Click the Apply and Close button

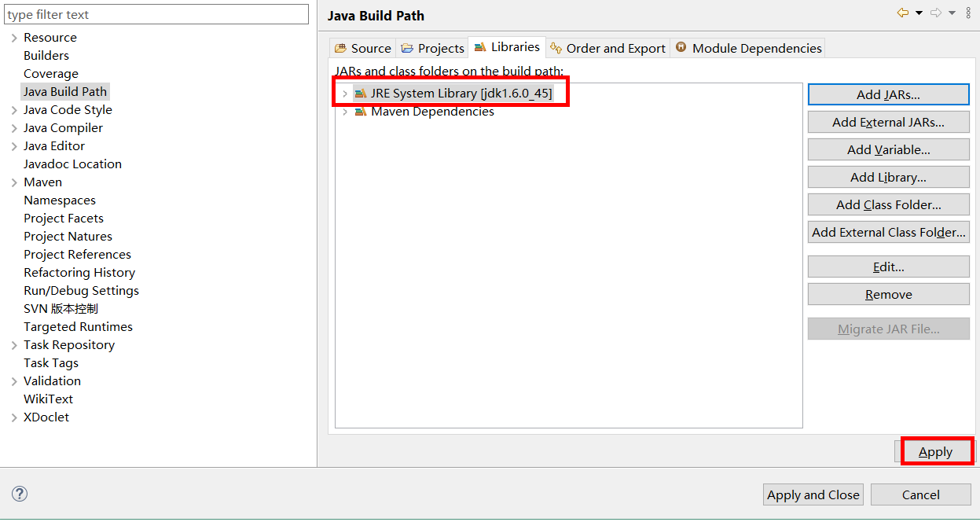[813, 494]
